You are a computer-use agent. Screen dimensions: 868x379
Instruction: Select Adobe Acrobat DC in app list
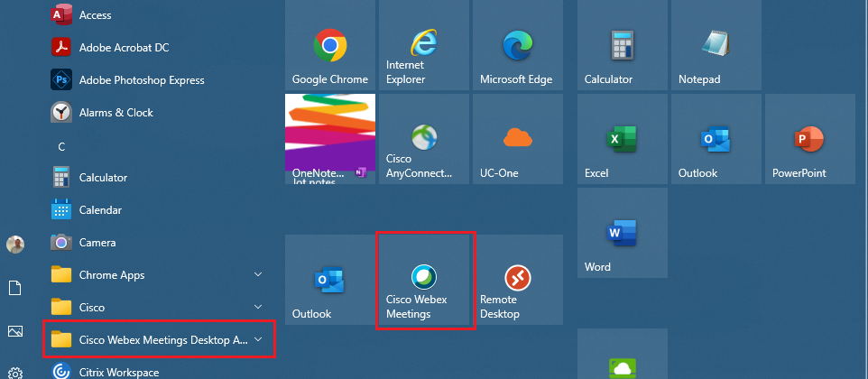124,48
